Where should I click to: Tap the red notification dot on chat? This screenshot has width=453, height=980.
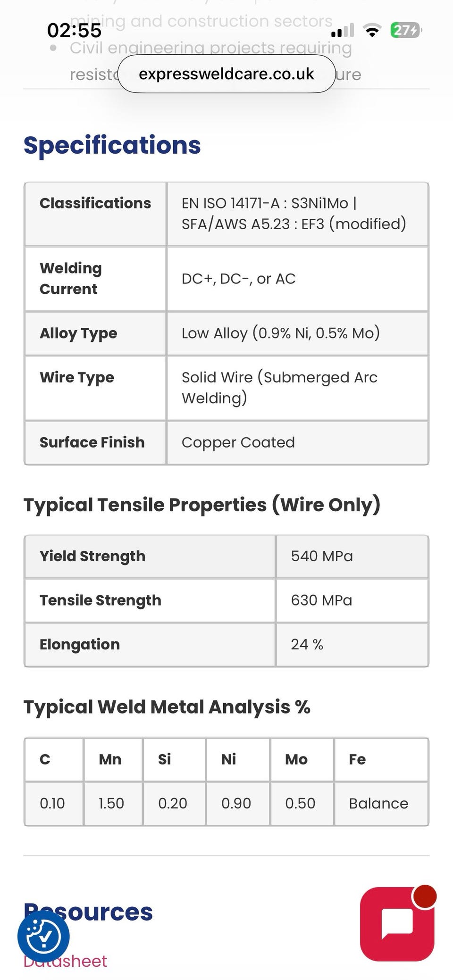424,896
